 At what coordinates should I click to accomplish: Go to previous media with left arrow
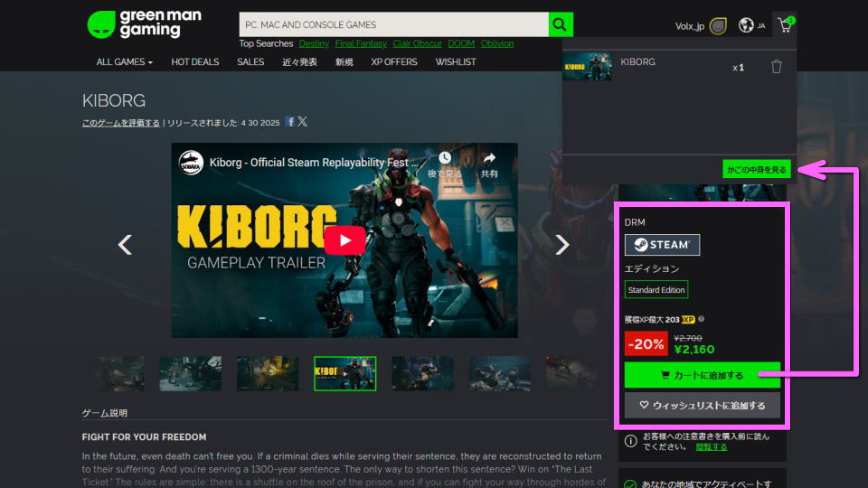point(125,245)
